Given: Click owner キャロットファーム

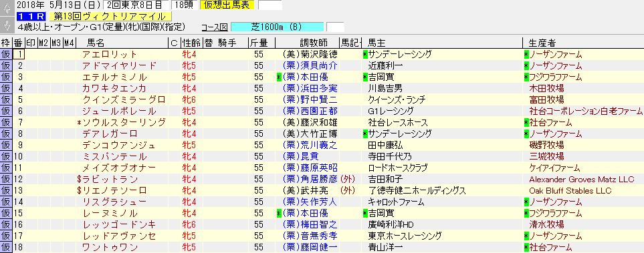Looking at the screenshot, I should point(396,202).
